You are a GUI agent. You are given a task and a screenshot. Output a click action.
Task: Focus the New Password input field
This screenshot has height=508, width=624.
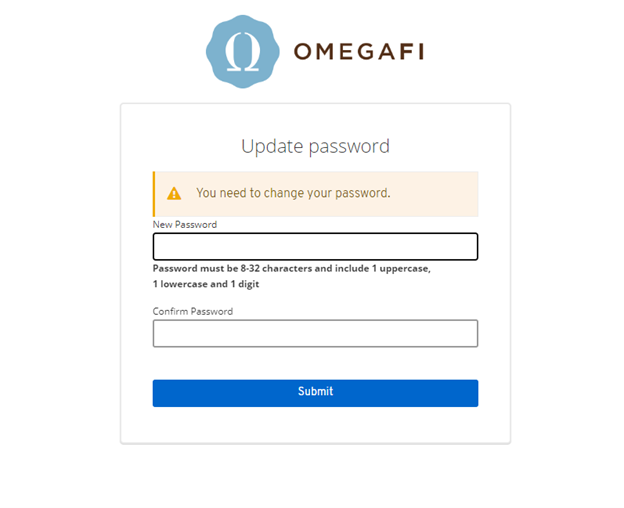point(315,247)
